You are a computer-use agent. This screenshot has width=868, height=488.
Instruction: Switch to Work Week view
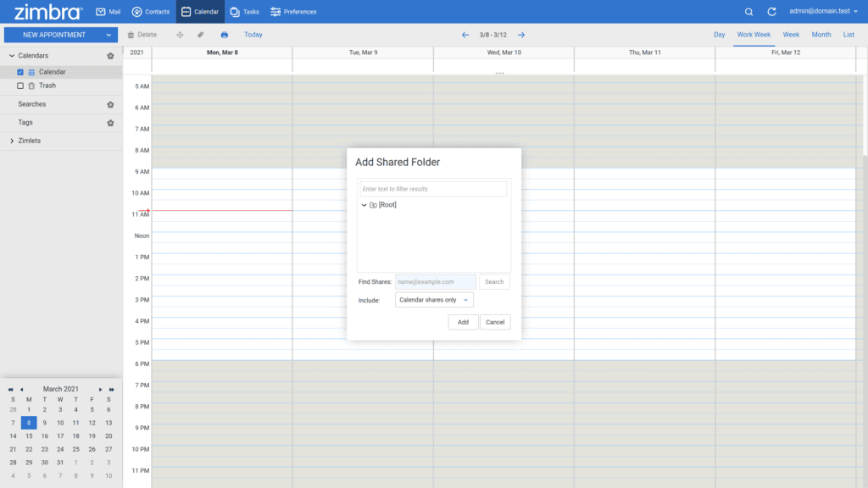pos(754,35)
